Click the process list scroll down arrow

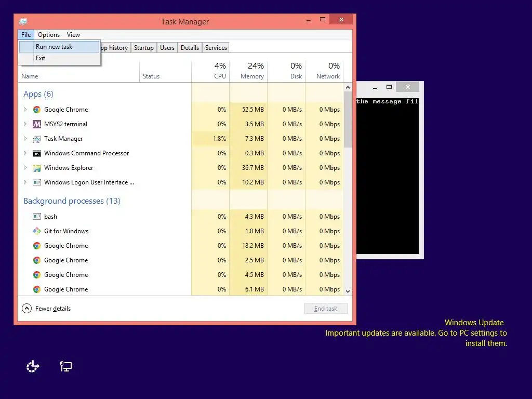(x=348, y=291)
